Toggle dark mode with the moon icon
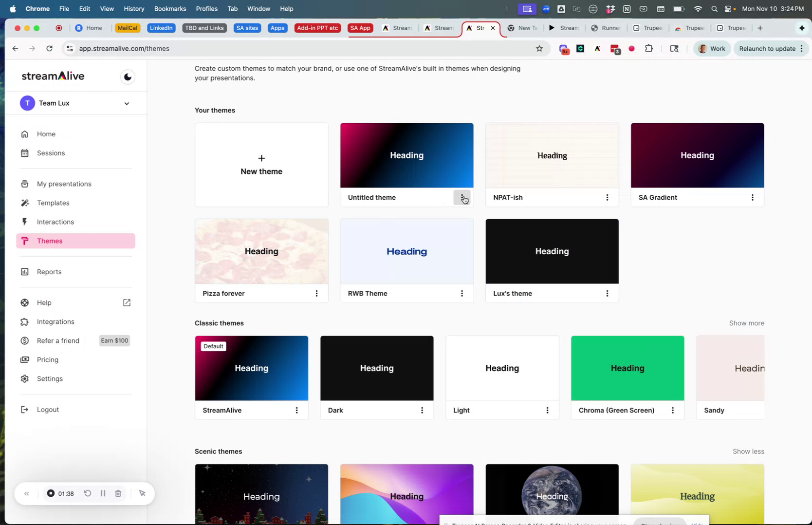The height and width of the screenshot is (525, 812). pyautogui.click(x=127, y=76)
